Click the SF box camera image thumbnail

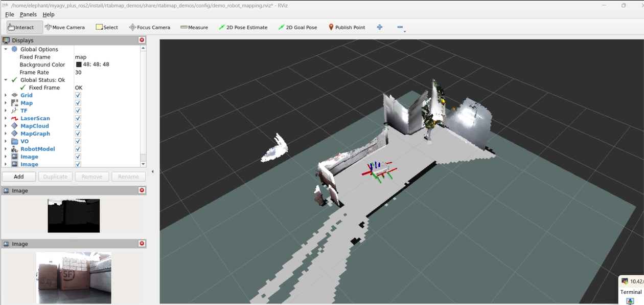74,277
